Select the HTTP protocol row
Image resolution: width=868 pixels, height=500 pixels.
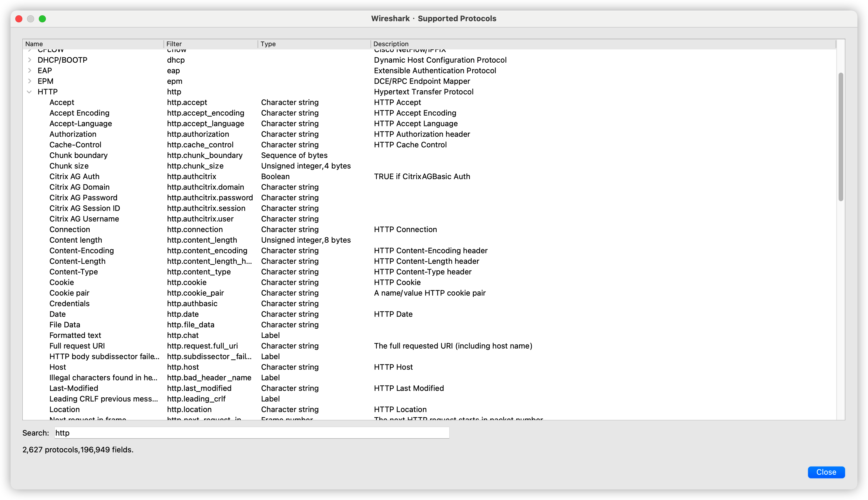click(x=429, y=92)
